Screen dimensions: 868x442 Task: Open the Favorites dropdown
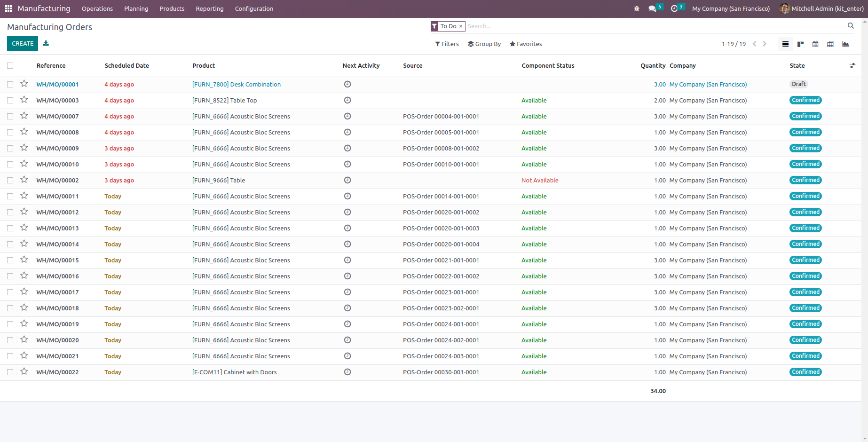[x=525, y=44]
